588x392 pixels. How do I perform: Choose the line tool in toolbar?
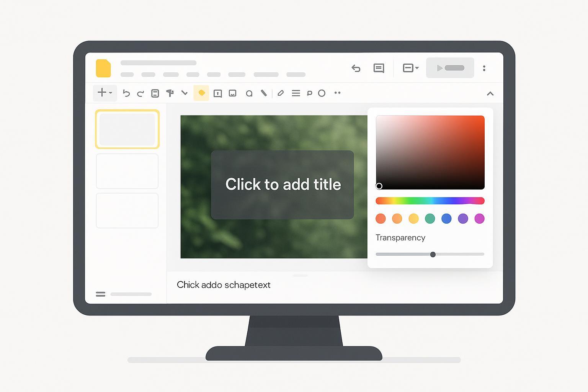[x=263, y=93]
